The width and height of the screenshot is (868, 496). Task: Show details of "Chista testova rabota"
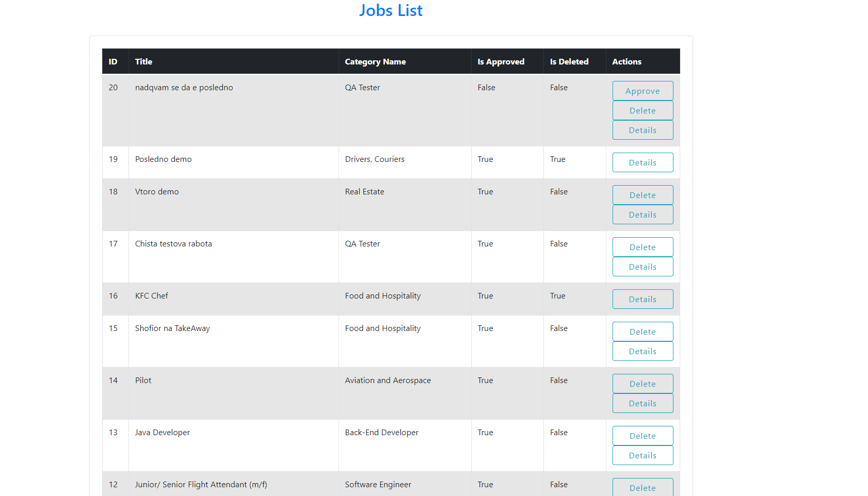(642, 266)
